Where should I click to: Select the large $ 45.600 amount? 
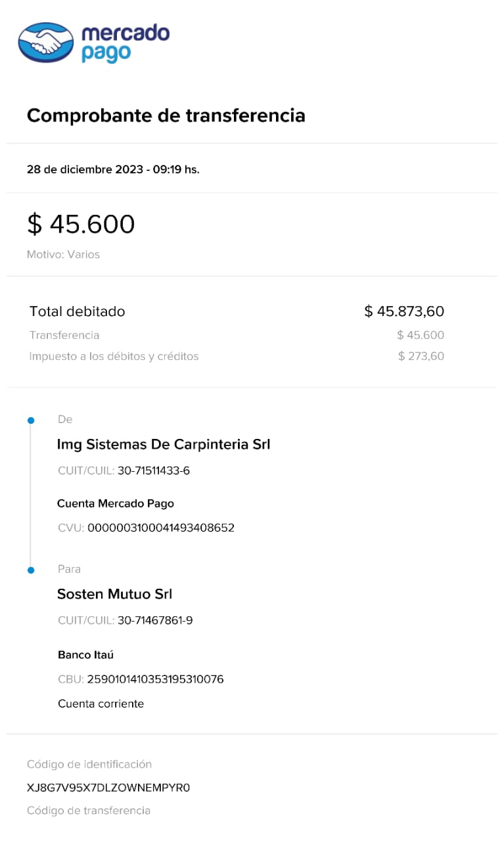(x=81, y=224)
